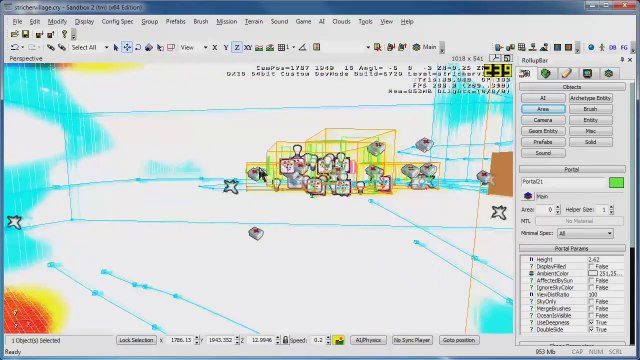Toggle the AI/Physics button
The height and width of the screenshot is (360, 640).
[x=368, y=340]
